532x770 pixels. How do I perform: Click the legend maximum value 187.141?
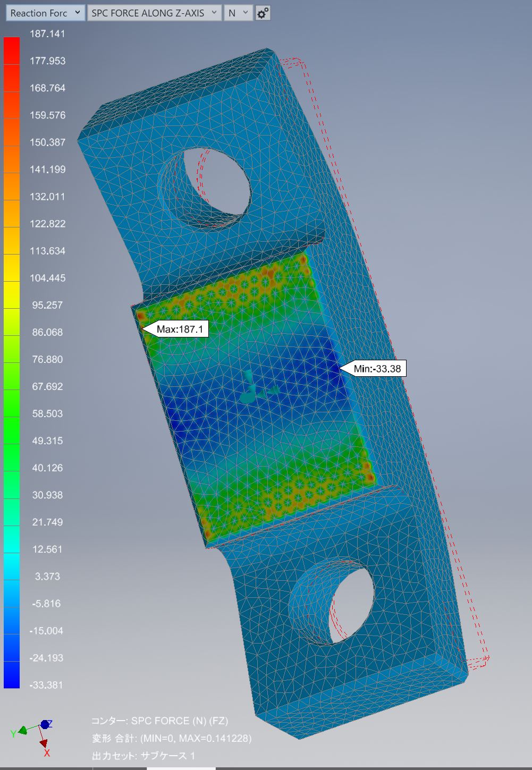47,33
